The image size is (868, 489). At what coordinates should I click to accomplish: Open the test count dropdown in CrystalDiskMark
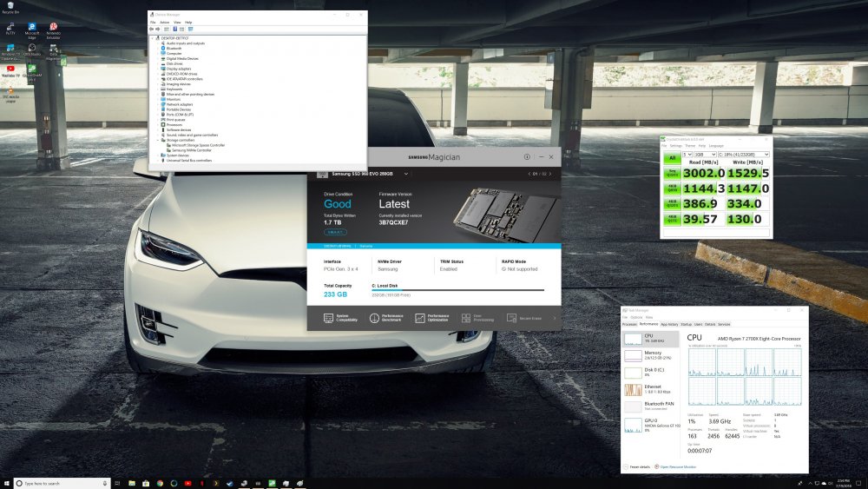[687, 155]
